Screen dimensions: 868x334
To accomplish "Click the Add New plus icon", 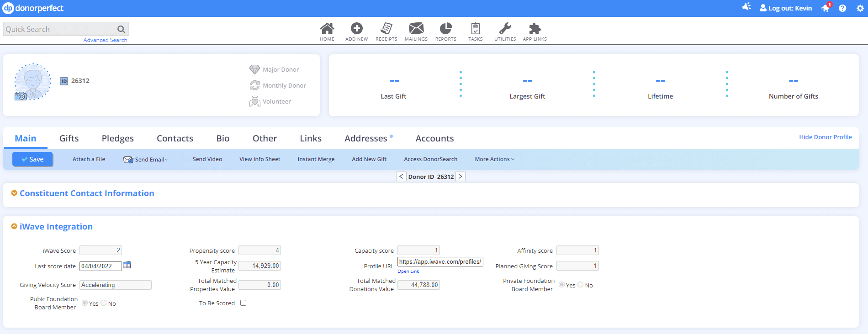I will coord(357,28).
